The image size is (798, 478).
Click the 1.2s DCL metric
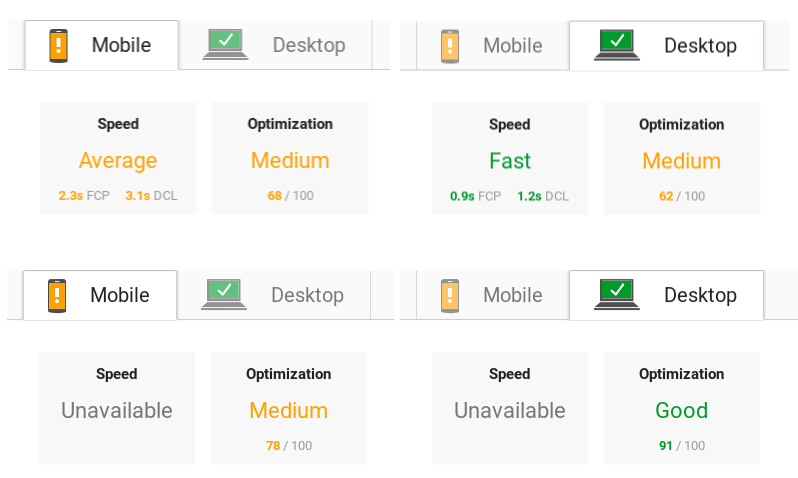pyautogui.click(x=543, y=196)
